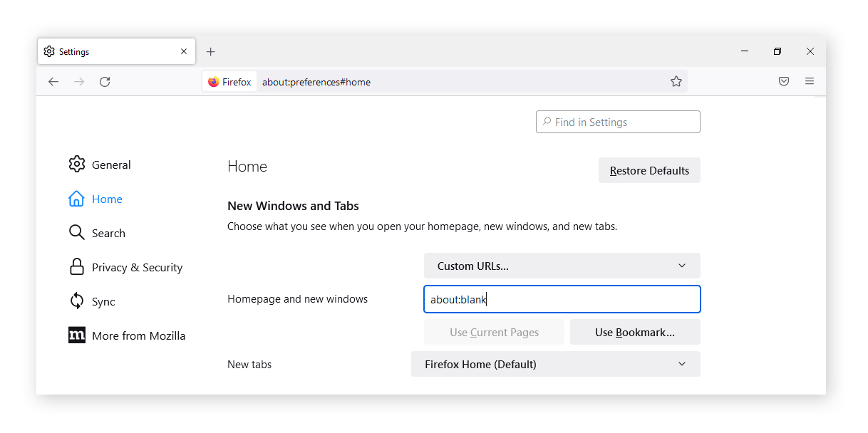Open the Search settings section

(x=108, y=233)
